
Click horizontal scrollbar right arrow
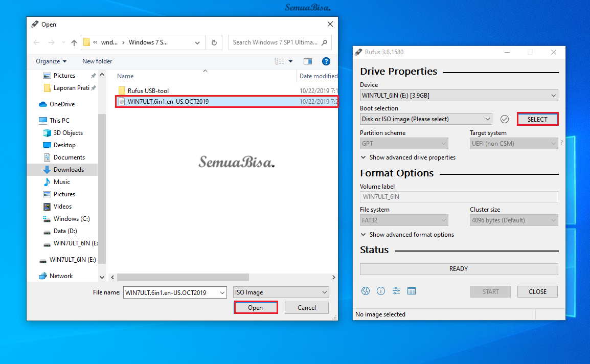pos(333,277)
